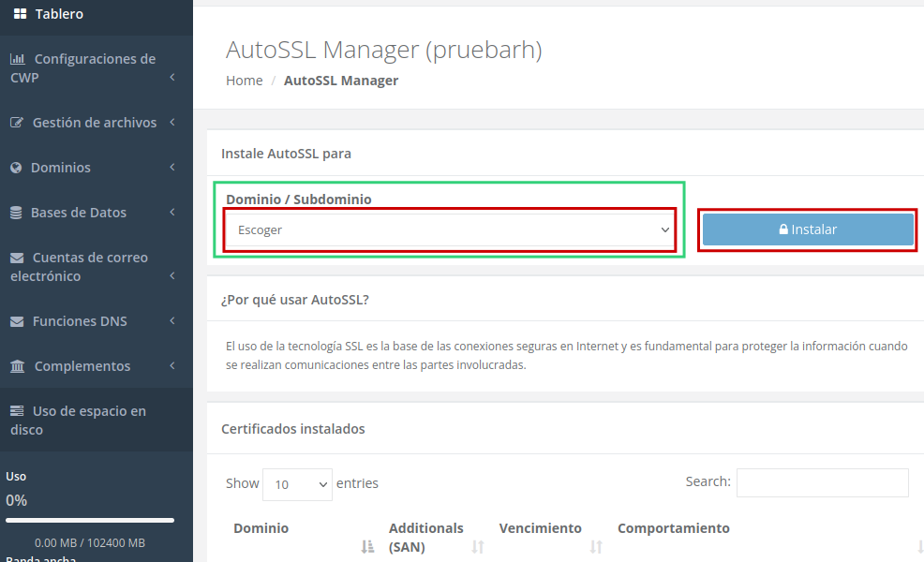Open the Complementos sidebar menu
924x562 pixels.
[x=82, y=366]
